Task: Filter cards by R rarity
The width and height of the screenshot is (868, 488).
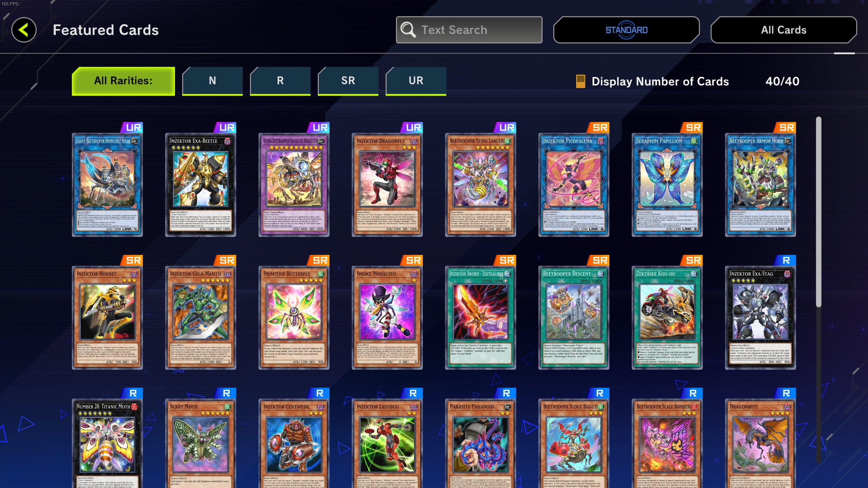Action: coord(280,81)
